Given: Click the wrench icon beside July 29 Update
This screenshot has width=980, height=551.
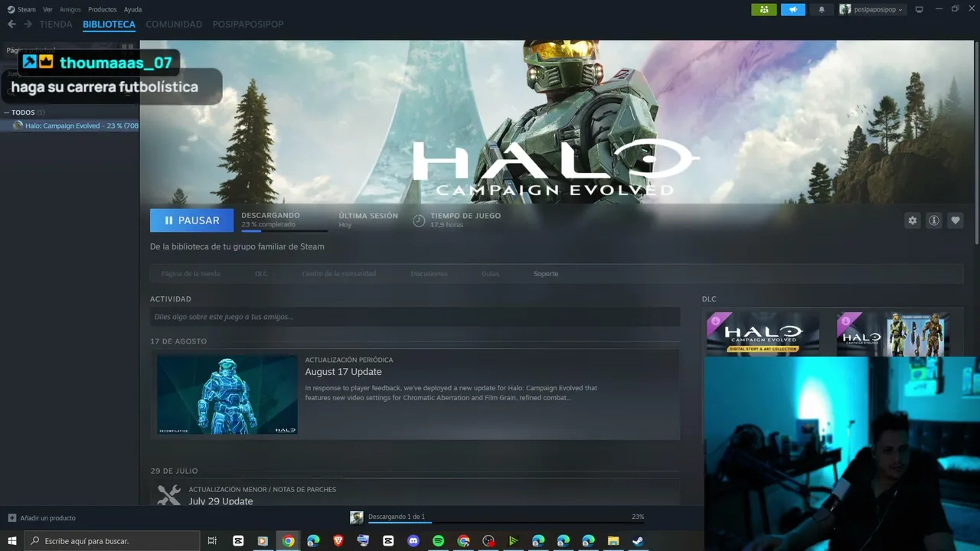Looking at the screenshot, I should [168, 496].
